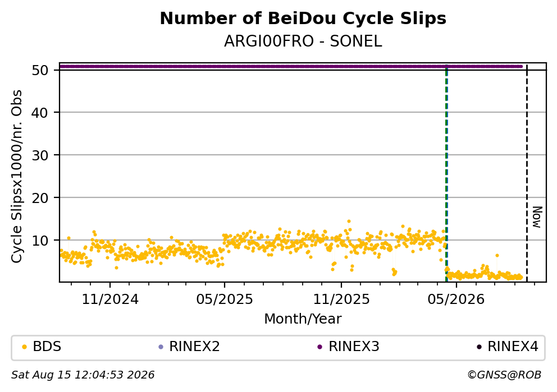
Task: Click the vertical dashed Now line
Action: point(527,174)
